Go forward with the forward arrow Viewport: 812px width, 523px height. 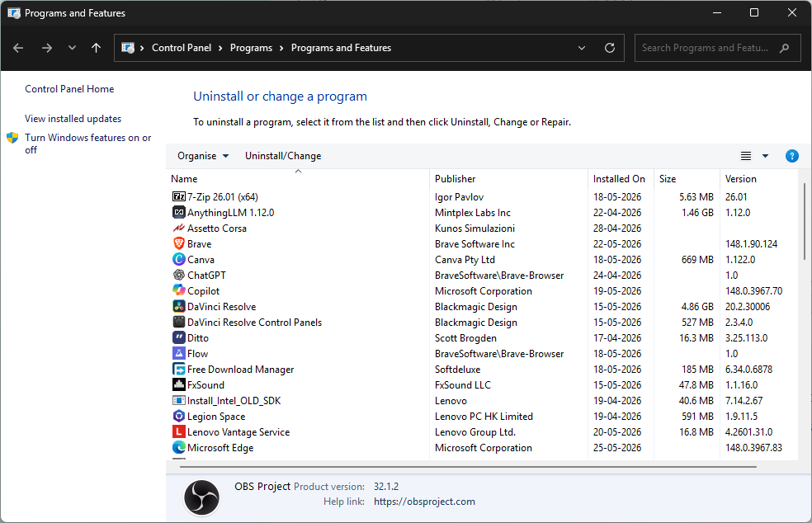[46, 48]
